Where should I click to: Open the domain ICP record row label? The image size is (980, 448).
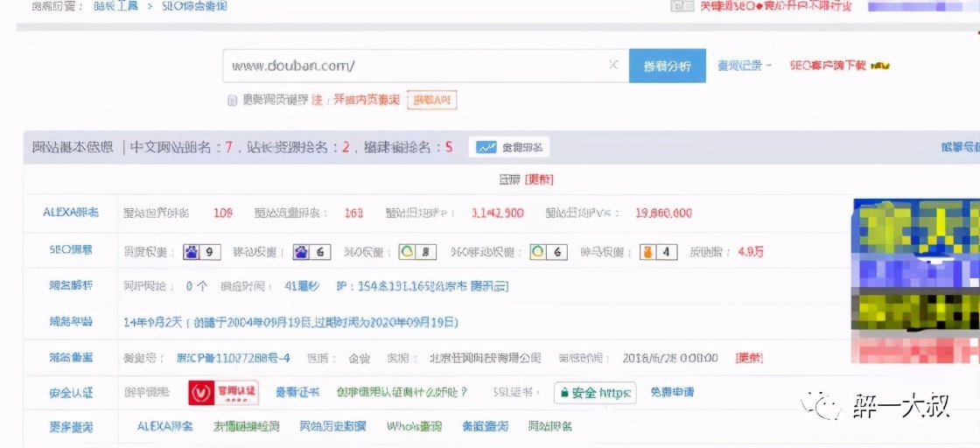(x=71, y=357)
